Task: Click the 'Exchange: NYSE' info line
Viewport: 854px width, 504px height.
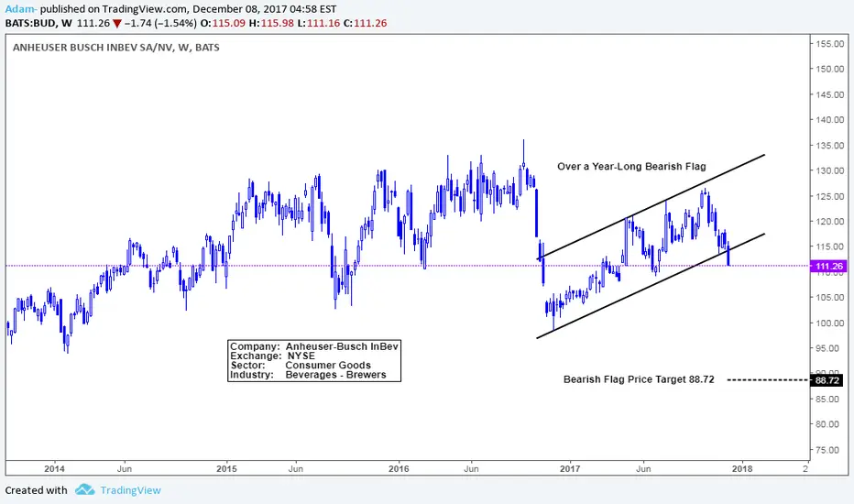Action: (x=272, y=356)
